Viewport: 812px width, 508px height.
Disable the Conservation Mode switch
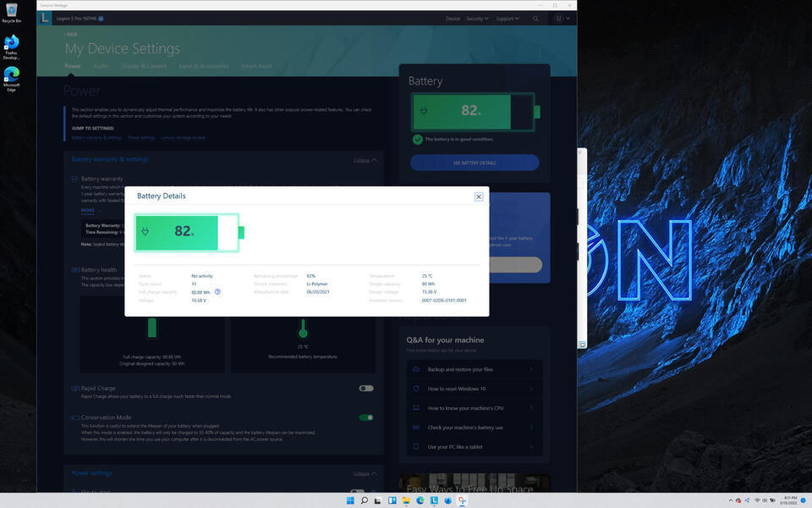[x=366, y=417]
